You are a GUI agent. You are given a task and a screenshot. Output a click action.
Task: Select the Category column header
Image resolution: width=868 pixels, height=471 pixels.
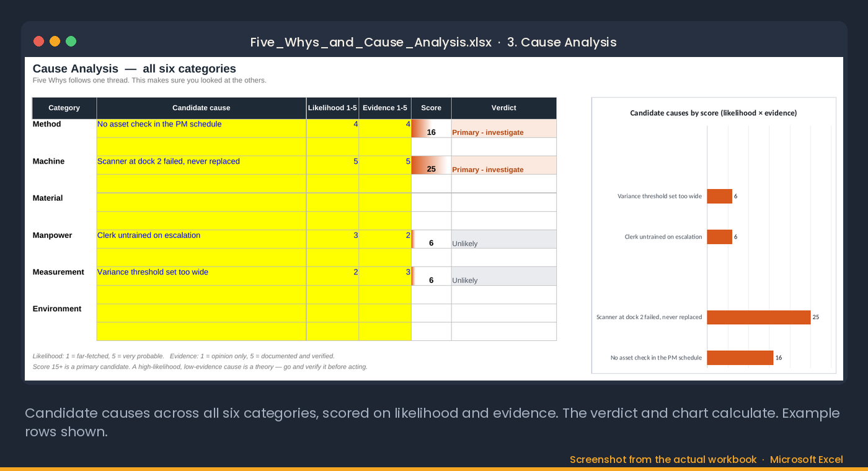click(64, 108)
